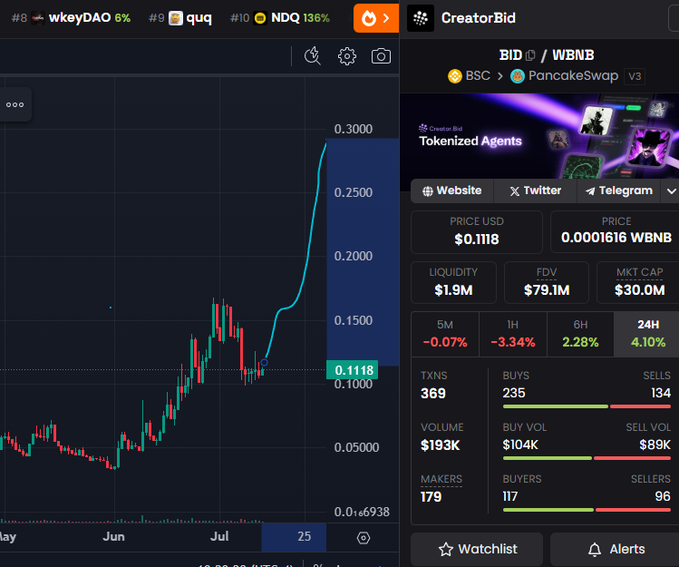This screenshot has width=679, height=567.
Task: Click the BUYERS 117 value
Action: [x=510, y=496]
